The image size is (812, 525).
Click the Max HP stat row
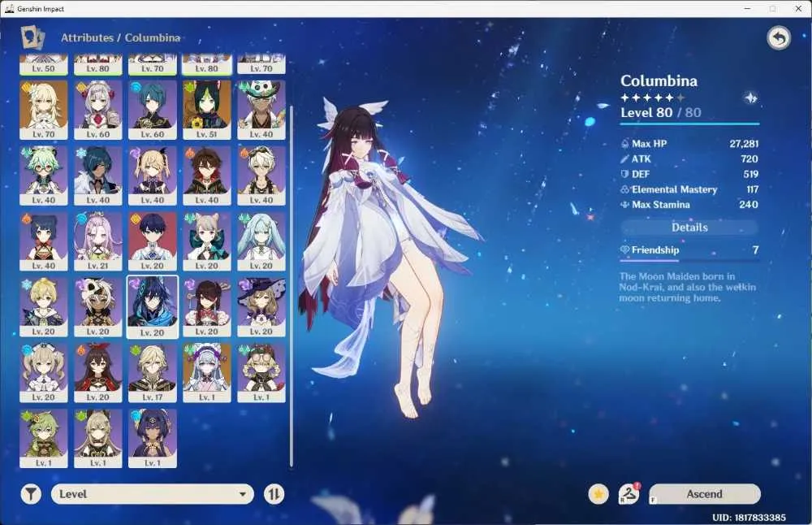pyautogui.click(x=689, y=144)
